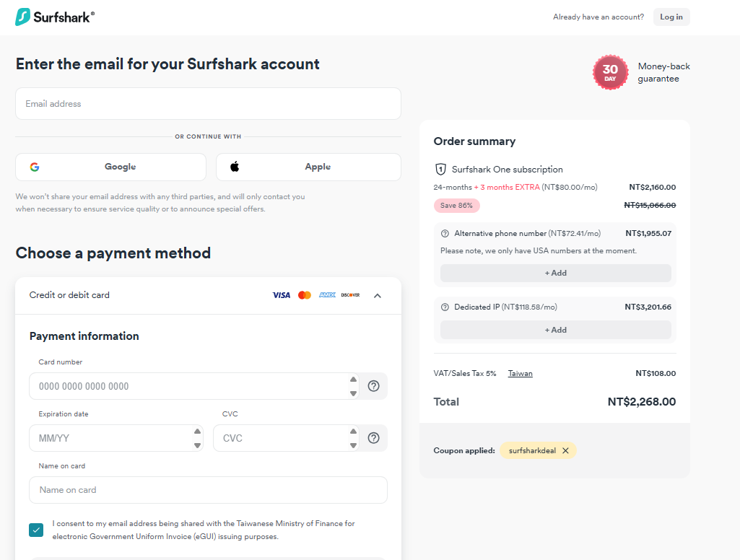Open CVC help question mark
Image resolution: width=740 pixels, height=560 pixels.
tap(373, 438)
